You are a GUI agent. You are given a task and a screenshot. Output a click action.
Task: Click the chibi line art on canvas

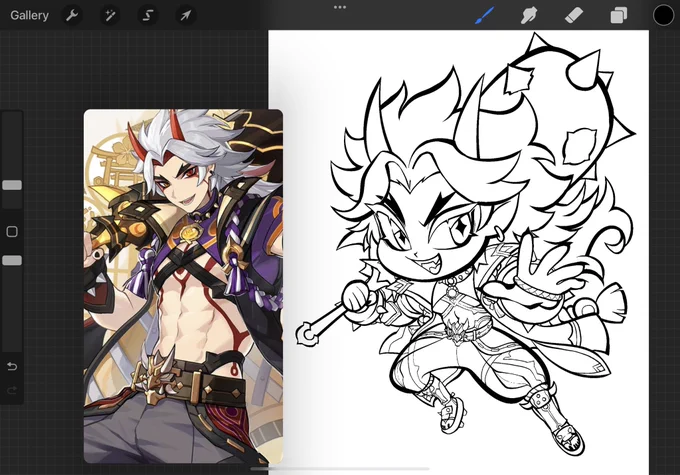(x=466, y=245)
